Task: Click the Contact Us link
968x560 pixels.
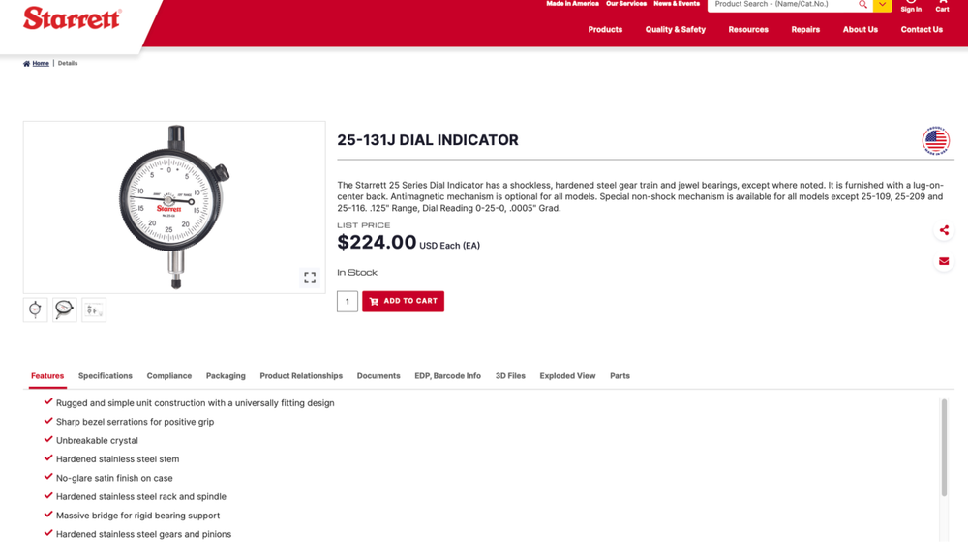Action: pos(922,30)
